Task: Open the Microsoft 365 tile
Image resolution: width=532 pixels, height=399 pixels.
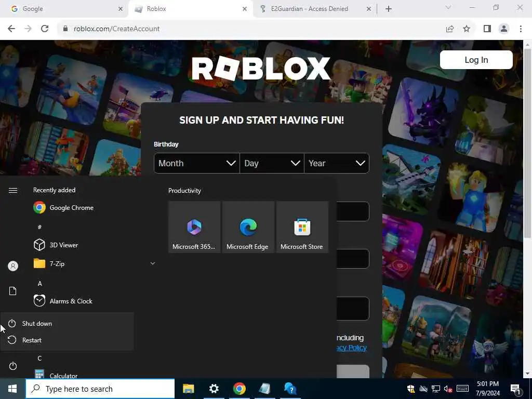Action: click(194, 227)
